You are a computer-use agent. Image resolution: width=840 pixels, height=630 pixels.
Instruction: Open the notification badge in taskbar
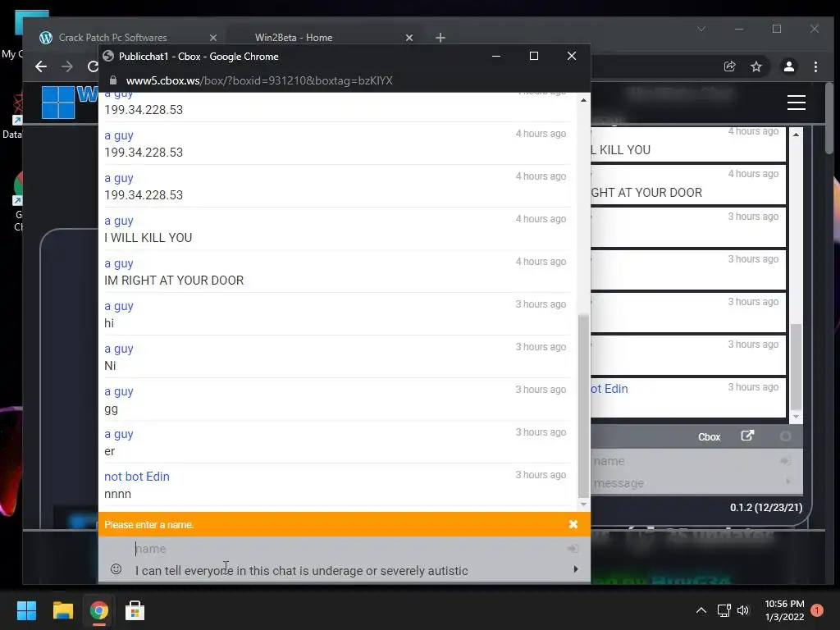[817, 610]
